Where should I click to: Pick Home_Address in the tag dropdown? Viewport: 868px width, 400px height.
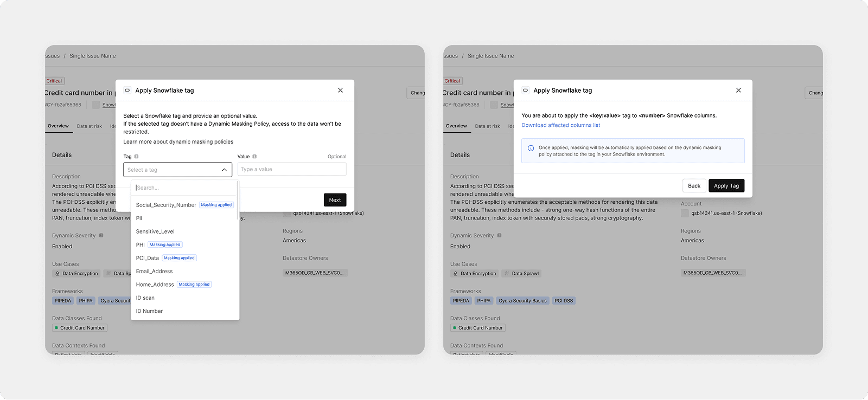coord(155,285)
